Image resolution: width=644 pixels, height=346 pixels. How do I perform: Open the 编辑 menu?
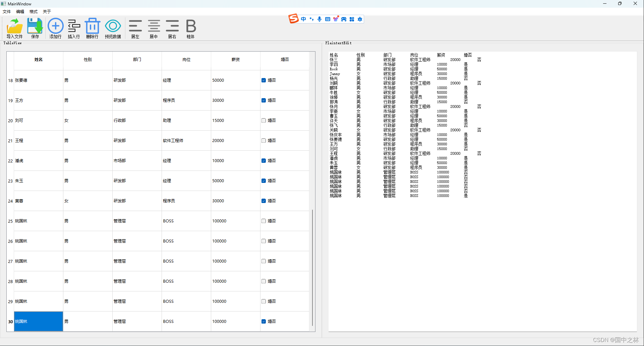(x=20, y=11)
